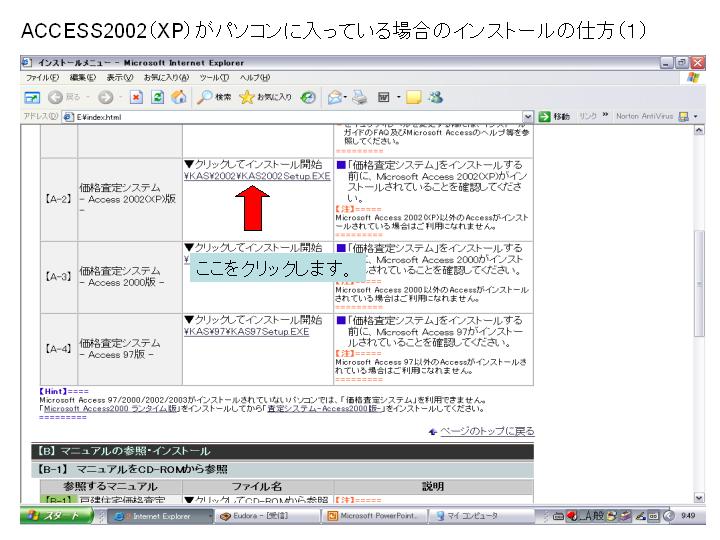Viewport: 720px width, 540px height.
Task: Switch to Internet Explorer taskbar button
Action: tap(160, 516)
